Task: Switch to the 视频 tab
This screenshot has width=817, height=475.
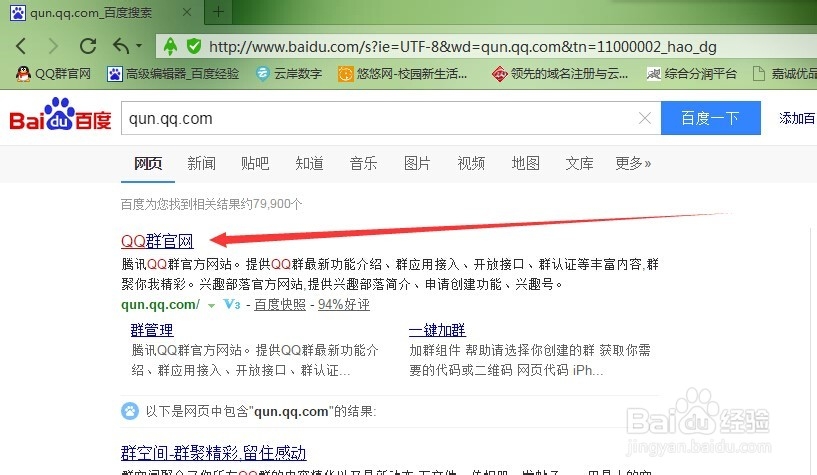Action: click(471, 164)
